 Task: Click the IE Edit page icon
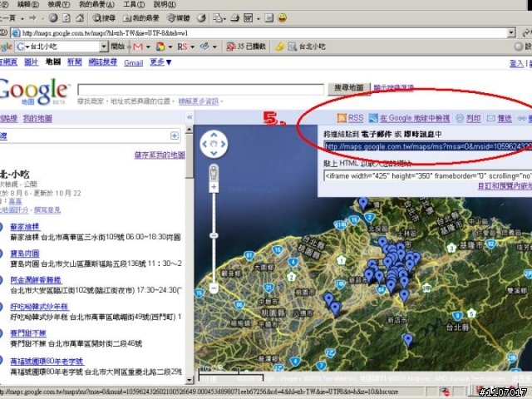tap(249, 18)
